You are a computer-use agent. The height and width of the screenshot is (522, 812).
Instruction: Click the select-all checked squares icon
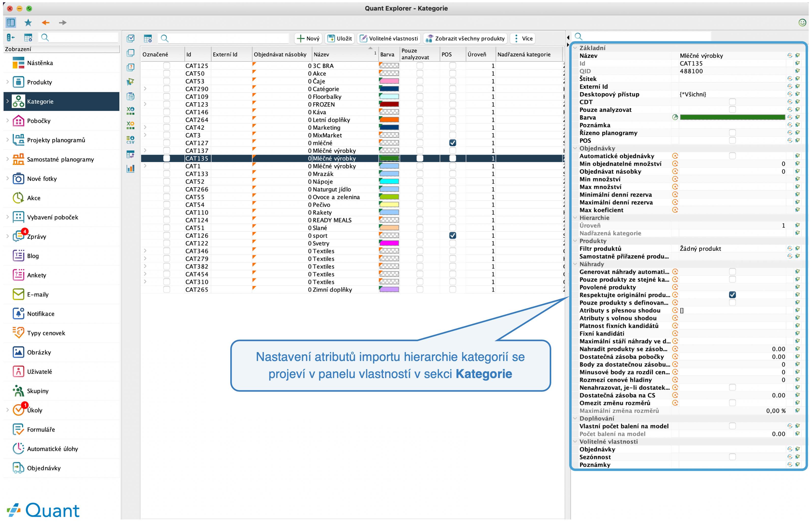[130, 38]
